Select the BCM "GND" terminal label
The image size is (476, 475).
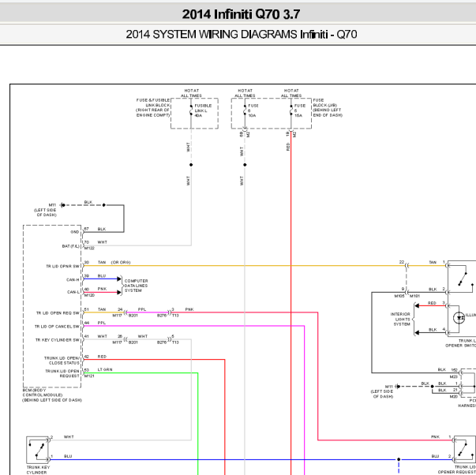[75, 232]
